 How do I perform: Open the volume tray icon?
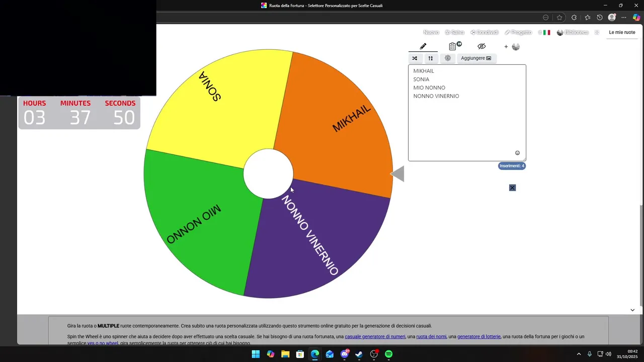pyautogui.click(x=608, y=354)
